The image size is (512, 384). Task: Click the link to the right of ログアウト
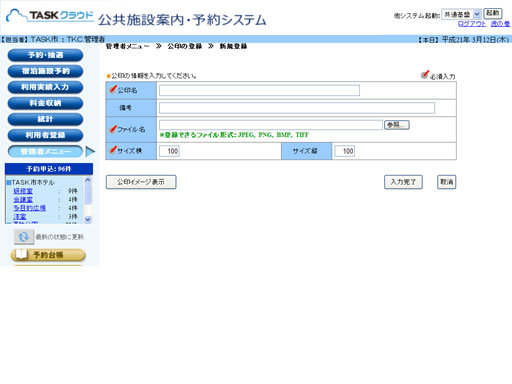[x=500, y=24]
